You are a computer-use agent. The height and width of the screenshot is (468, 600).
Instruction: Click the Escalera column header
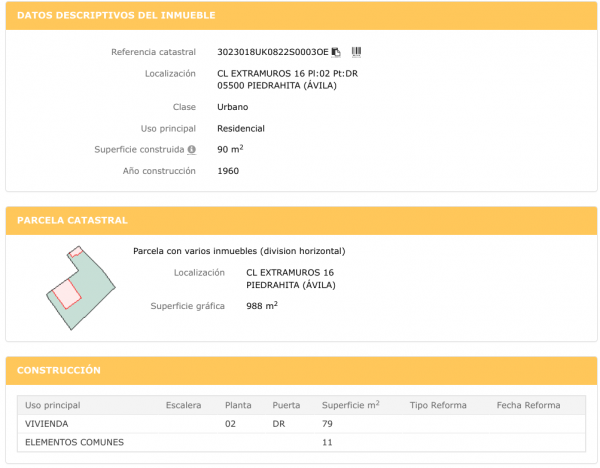tap(183, 405)
